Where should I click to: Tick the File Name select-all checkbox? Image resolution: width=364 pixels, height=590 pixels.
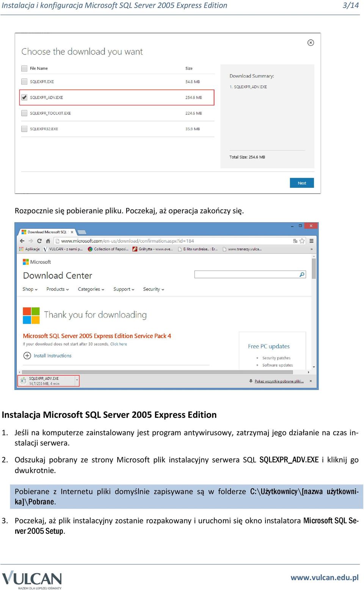24,68
